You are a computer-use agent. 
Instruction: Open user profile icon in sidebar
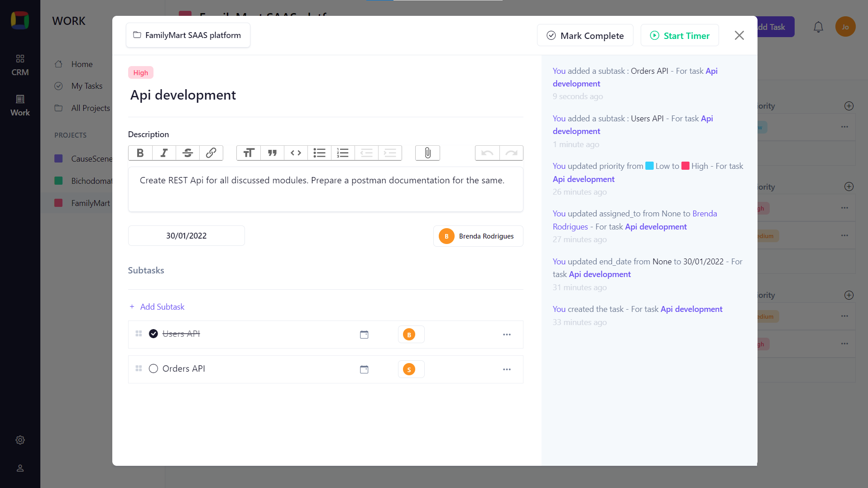click(20, 468)
